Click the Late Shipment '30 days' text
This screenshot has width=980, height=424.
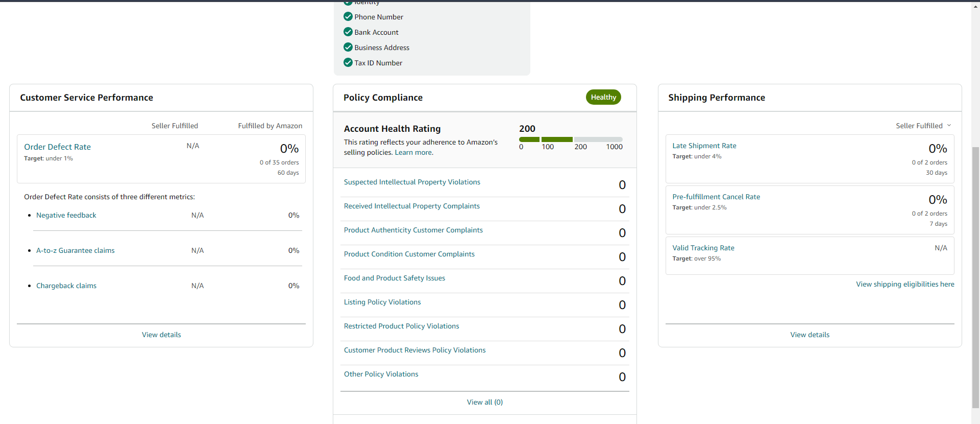937,173
